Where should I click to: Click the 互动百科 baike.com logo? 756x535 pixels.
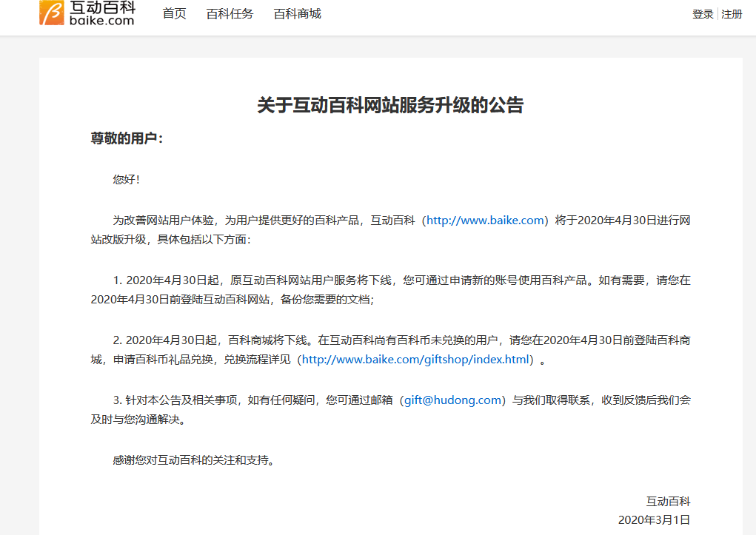click(87, 13)
